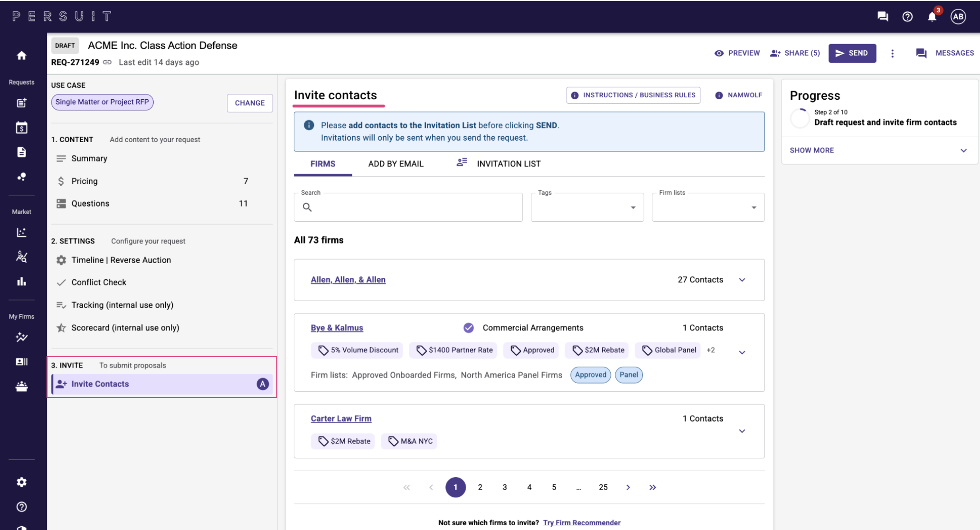Image resolution: width=980 pixels, height=530 pixels.
Task: Switch to INVITATION LIST tab
Action: (499, 164)
